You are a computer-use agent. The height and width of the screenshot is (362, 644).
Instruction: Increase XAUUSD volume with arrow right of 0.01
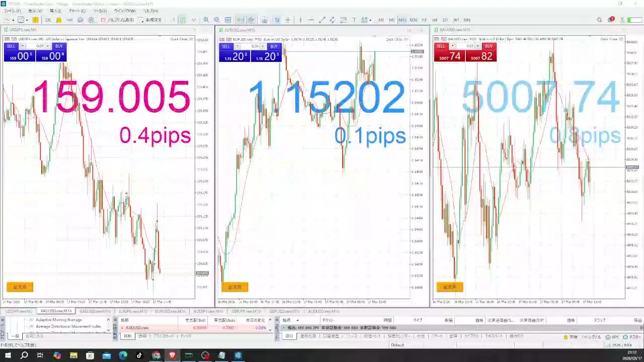(478, 46)
